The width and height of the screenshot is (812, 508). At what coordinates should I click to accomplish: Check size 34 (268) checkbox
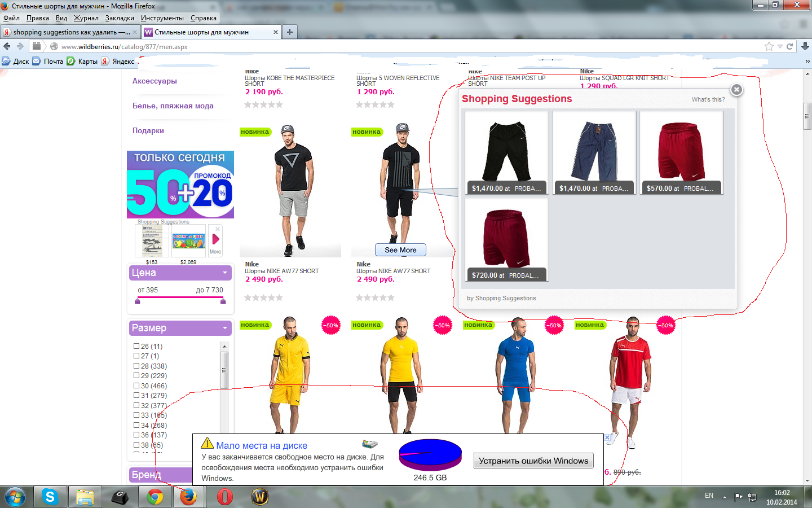click(136, 425)
